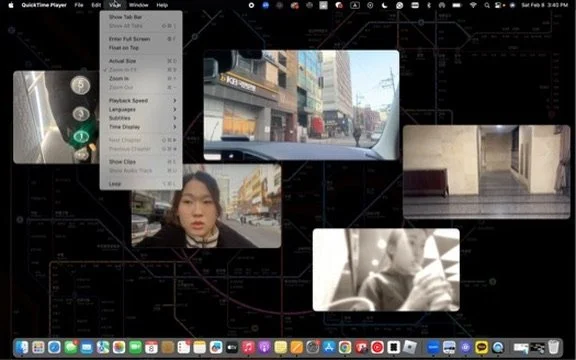Open Launchpad in the Dock

pyautogui.click(x=38, y=347)
